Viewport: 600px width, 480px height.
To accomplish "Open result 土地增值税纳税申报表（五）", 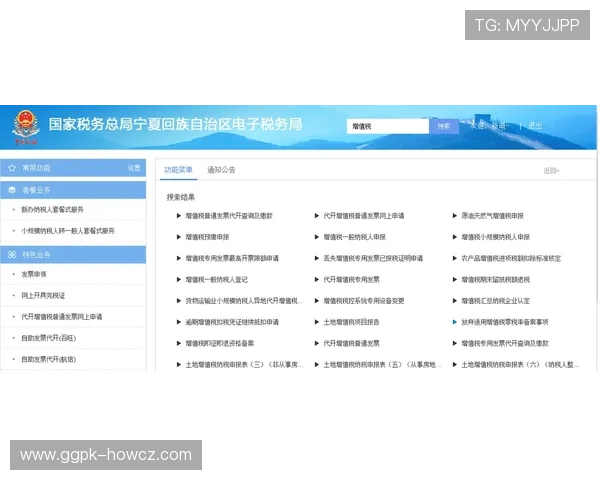I will [x=382, y=364].
